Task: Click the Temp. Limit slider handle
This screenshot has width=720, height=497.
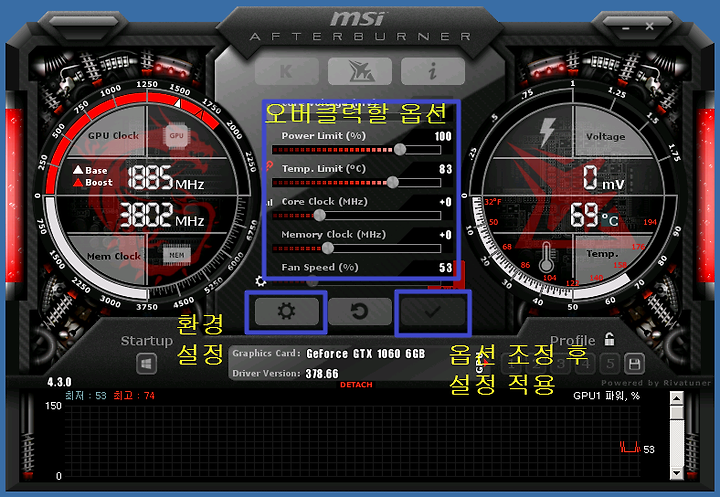Action: point(393,182)
